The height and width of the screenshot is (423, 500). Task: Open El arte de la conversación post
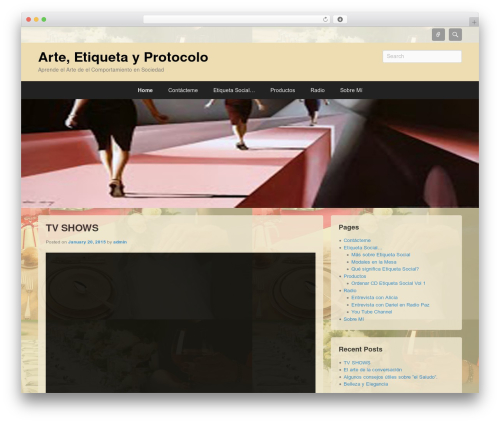(373, 370)
